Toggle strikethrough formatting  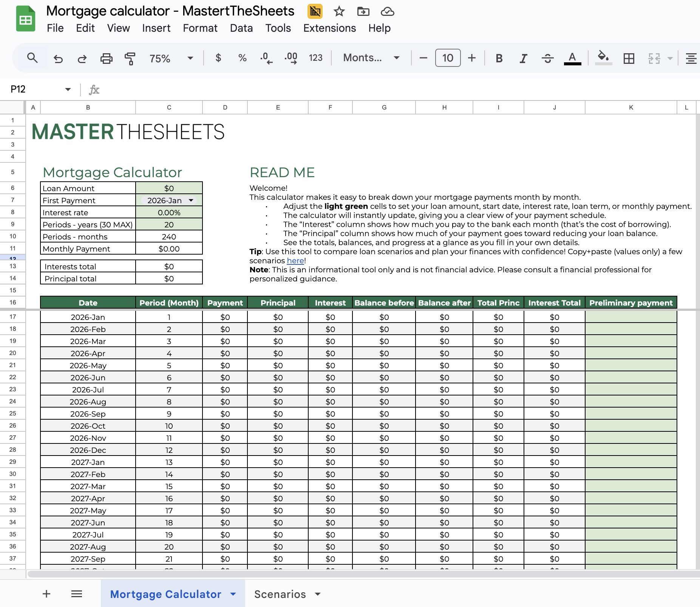pos(547,58)
